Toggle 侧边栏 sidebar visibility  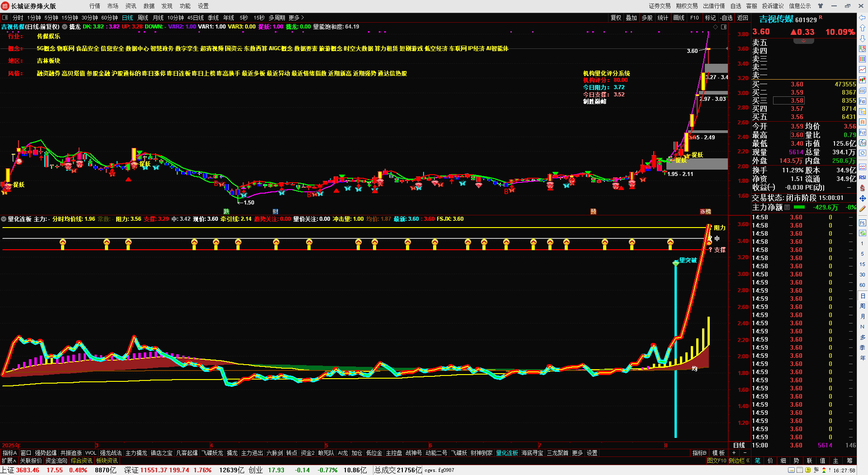(x=739, y=461)
